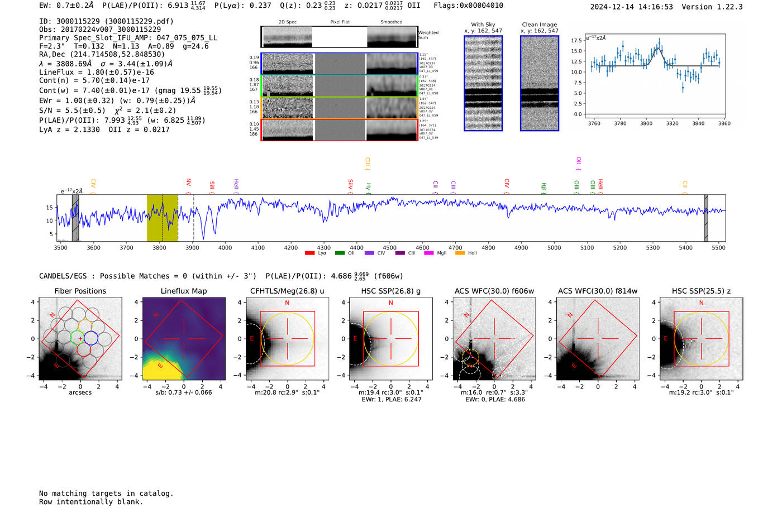Click the green OII legend swatch
Screen dimensions: 782x532
(x=340, y=253)
